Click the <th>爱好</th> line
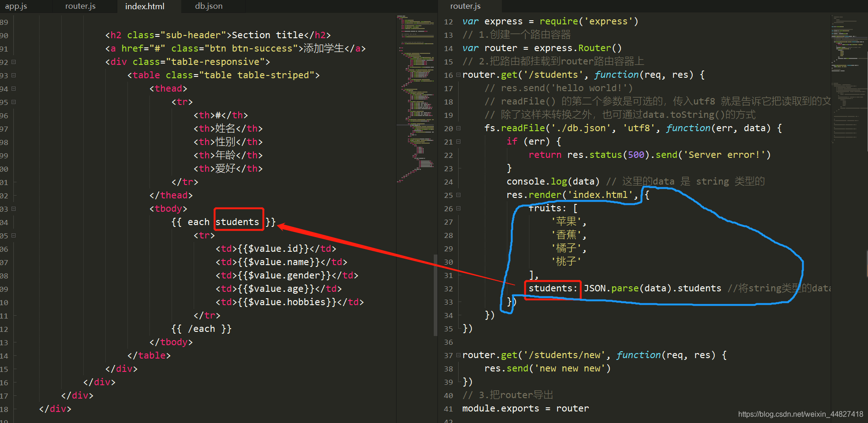The width and height of the screenshot is (868, 423). click(x=228, y=168)
